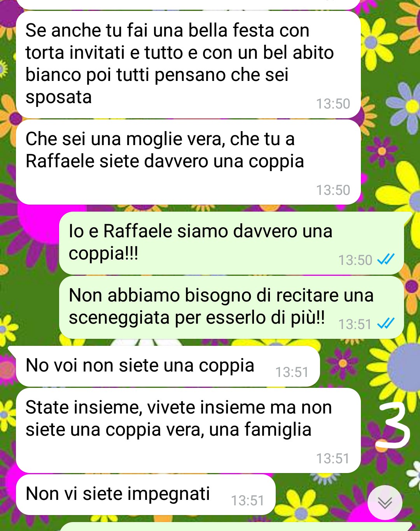Tap the partially visible white bubble at top
The height and width of the screenshot is (531, 420).
pos(188,5)
